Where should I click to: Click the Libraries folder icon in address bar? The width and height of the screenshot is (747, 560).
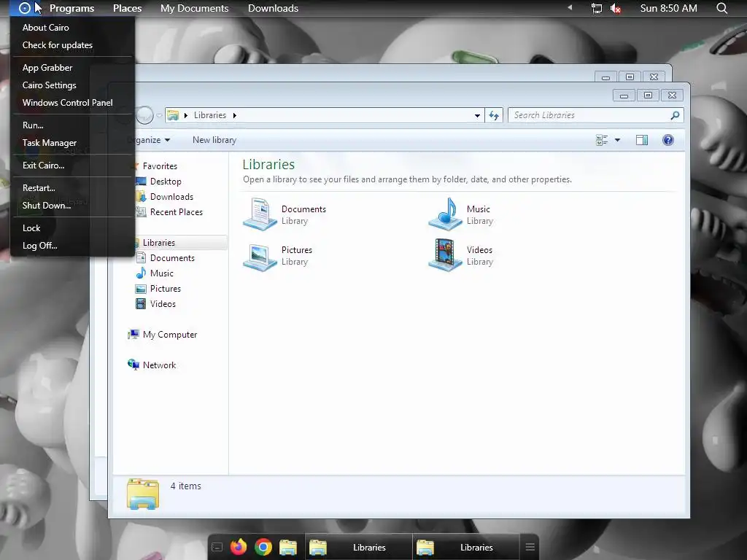172,115
